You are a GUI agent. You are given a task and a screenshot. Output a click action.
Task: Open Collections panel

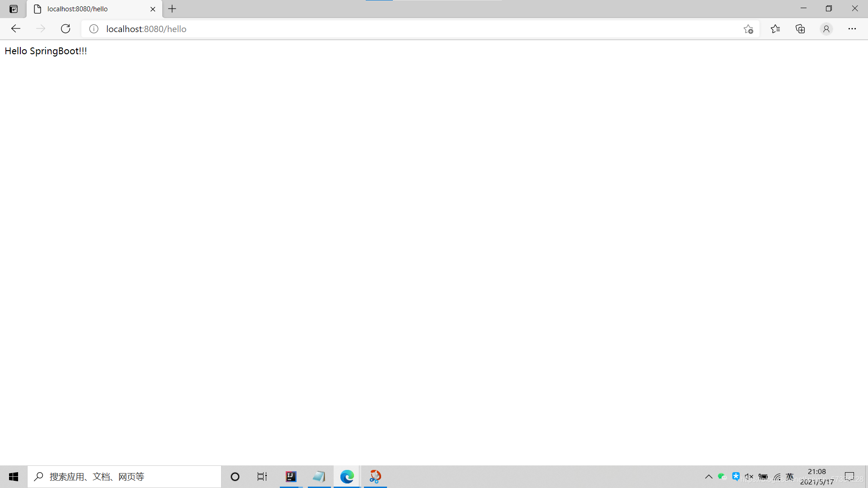pyautogui.click(x=801, y=29)
